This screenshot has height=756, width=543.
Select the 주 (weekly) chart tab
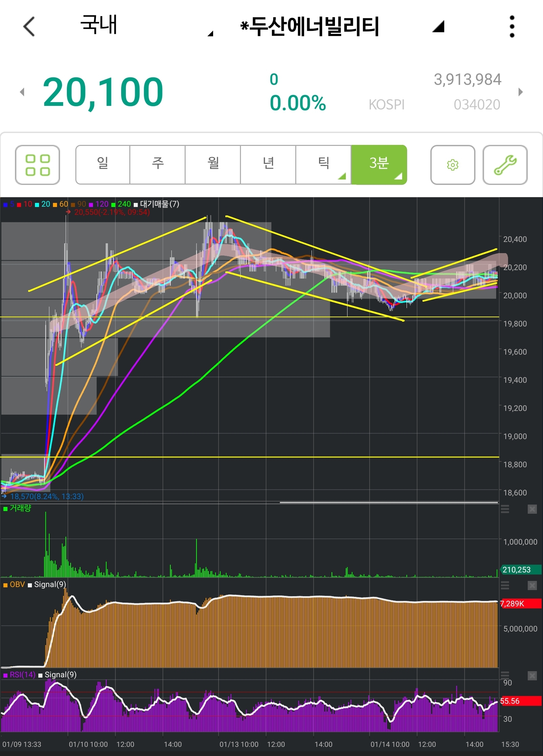pos(158,165)
